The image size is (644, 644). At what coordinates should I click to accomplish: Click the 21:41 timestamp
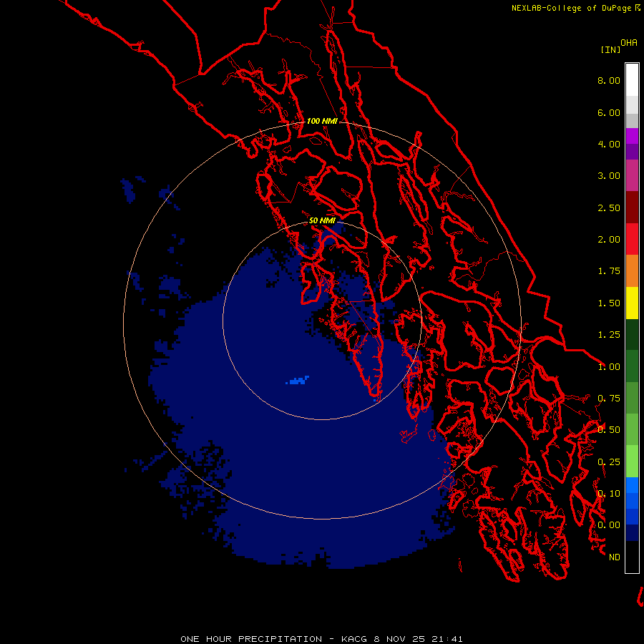pyautogui.click(x=447, y=639)
